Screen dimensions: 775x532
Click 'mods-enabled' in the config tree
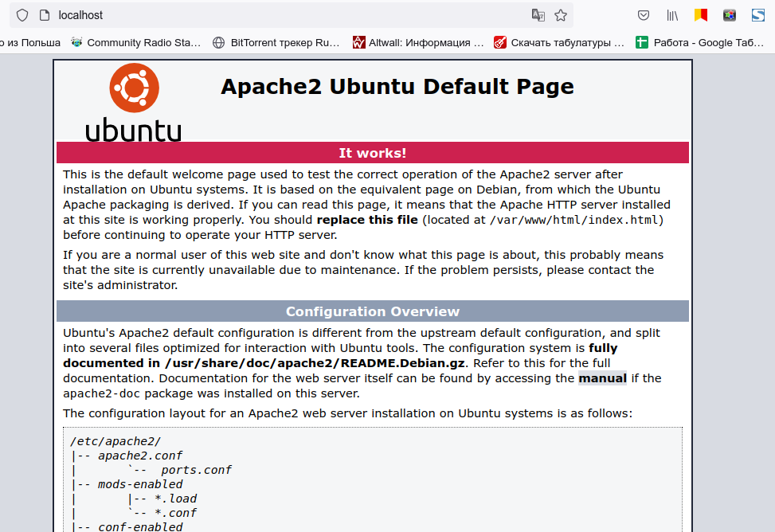[140, 484]
